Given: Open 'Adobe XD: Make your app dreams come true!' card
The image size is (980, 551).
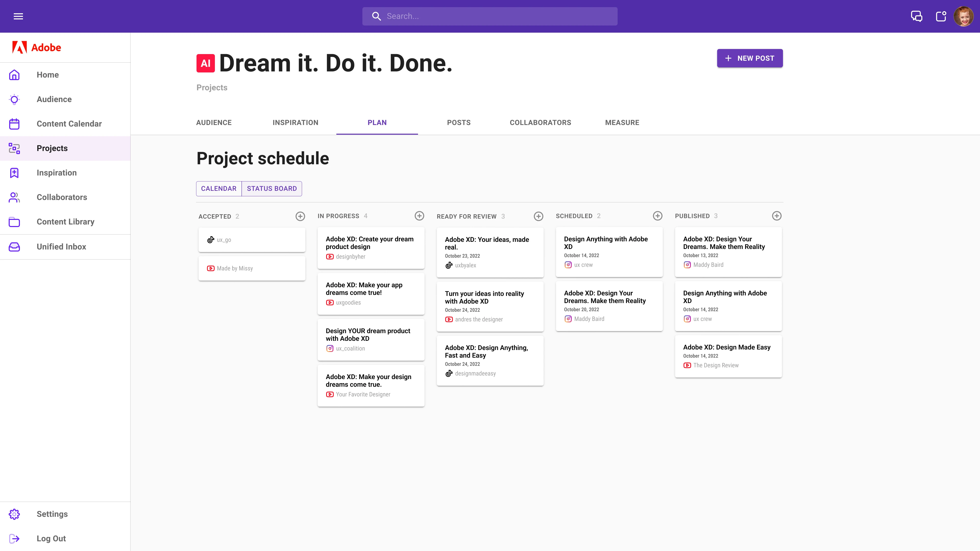Looking at the screenshot, I should [371, 294].
